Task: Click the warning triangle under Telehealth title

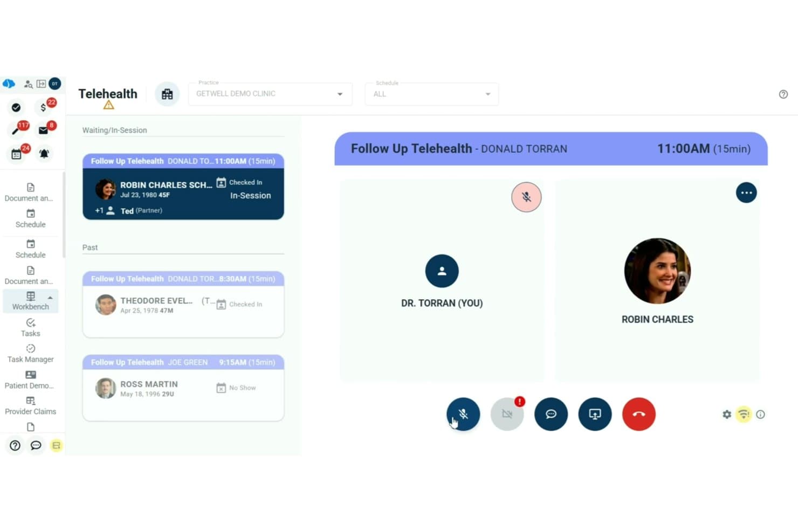Action: click(x=108, y=105)
